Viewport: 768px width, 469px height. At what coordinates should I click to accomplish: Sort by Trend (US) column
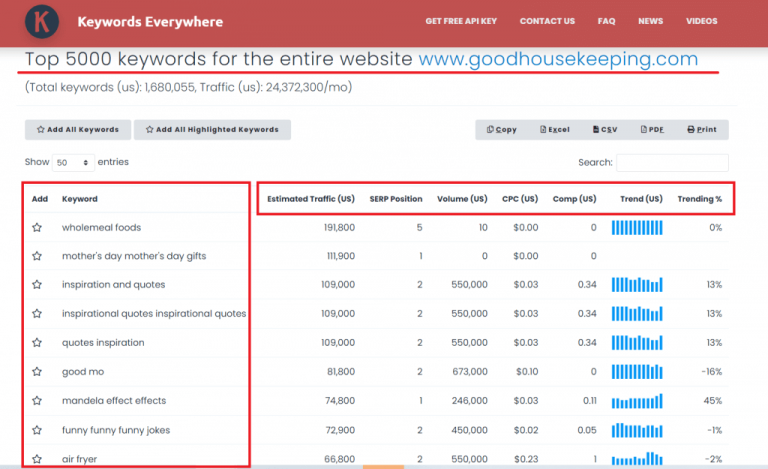pos(641,199)
